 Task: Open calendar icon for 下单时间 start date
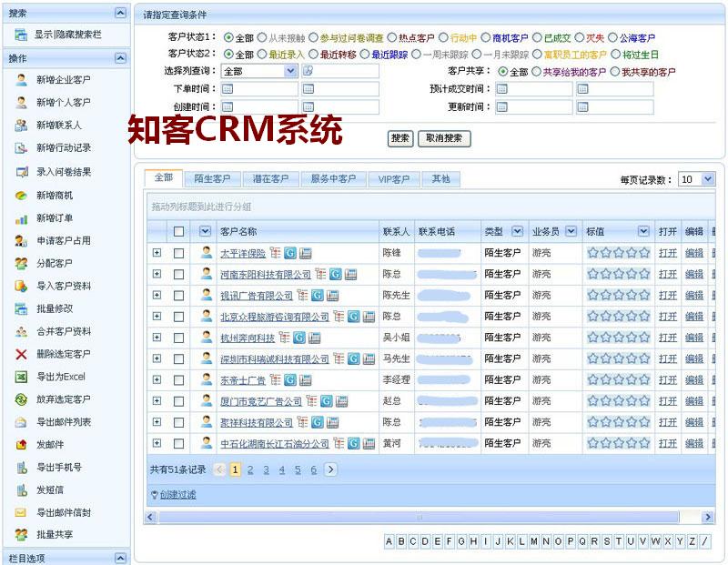[227, 89]
